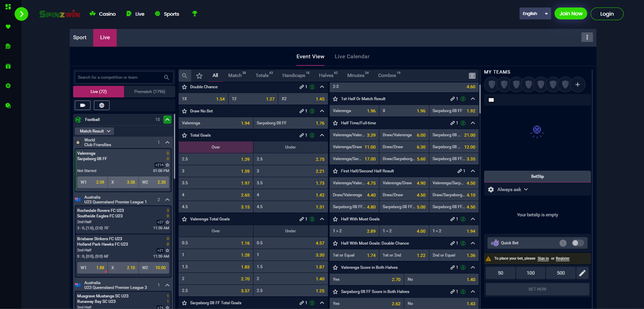The height and width of the screenshot is (309, 644).
Task: Filter events by globe region icon
Action: point(102,105)
